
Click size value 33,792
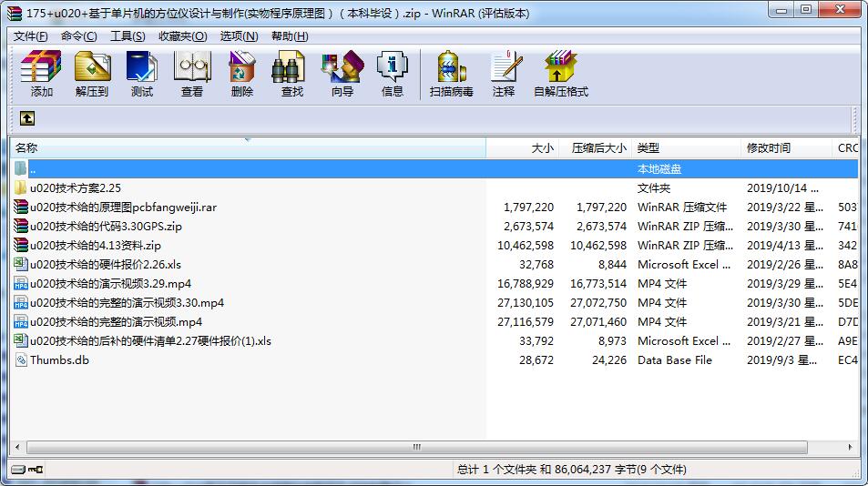536,340
